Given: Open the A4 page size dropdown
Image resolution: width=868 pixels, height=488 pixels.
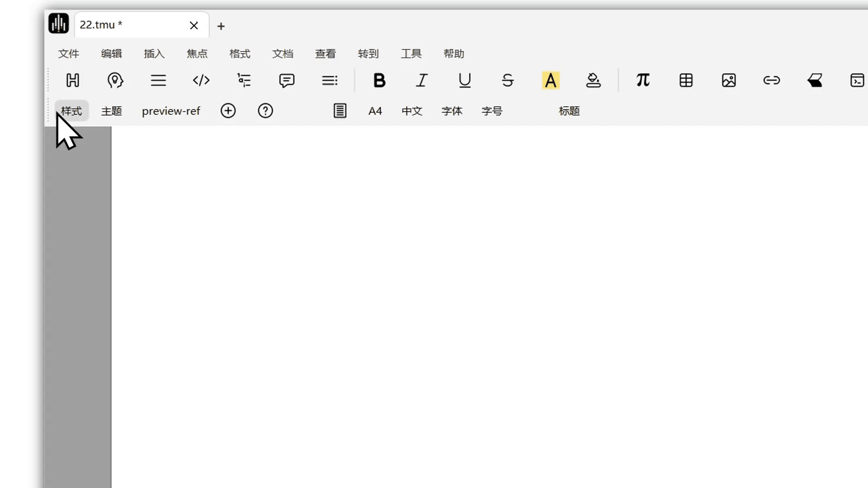Looking at the screenshot, I should pyautogui.click(x=375, y=111).
